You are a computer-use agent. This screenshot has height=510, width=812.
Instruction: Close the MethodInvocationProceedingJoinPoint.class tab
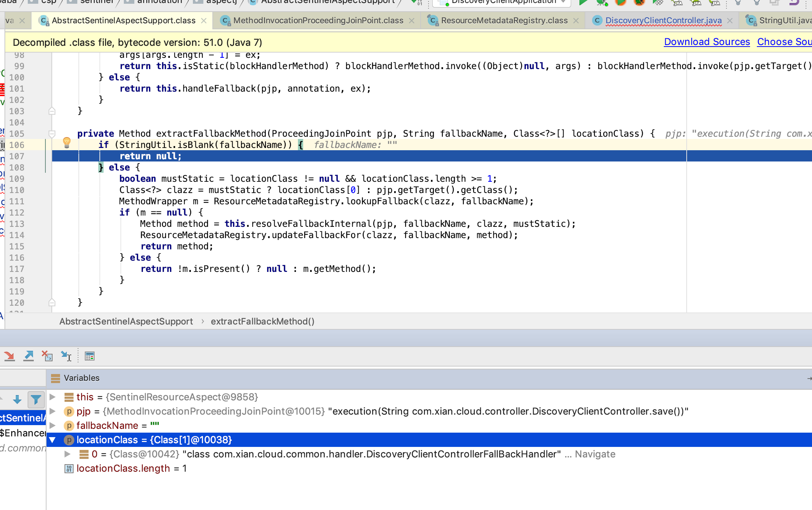pyautogui.click(x=412, y=21)
